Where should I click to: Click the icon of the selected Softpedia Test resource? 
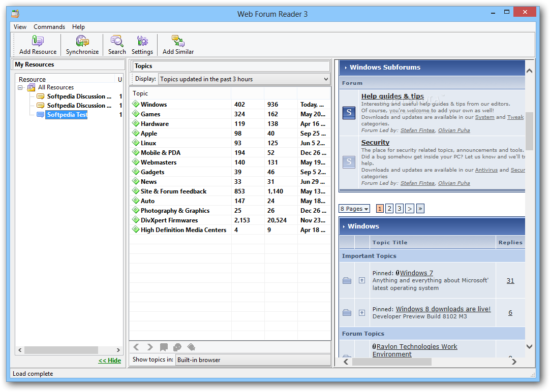tap(40, 115)
